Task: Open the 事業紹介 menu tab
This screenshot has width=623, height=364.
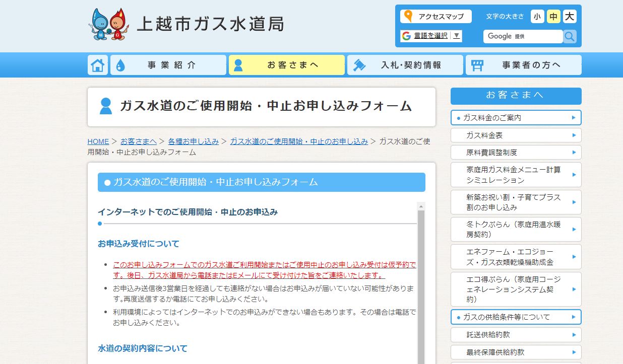Action: [168, 65]
